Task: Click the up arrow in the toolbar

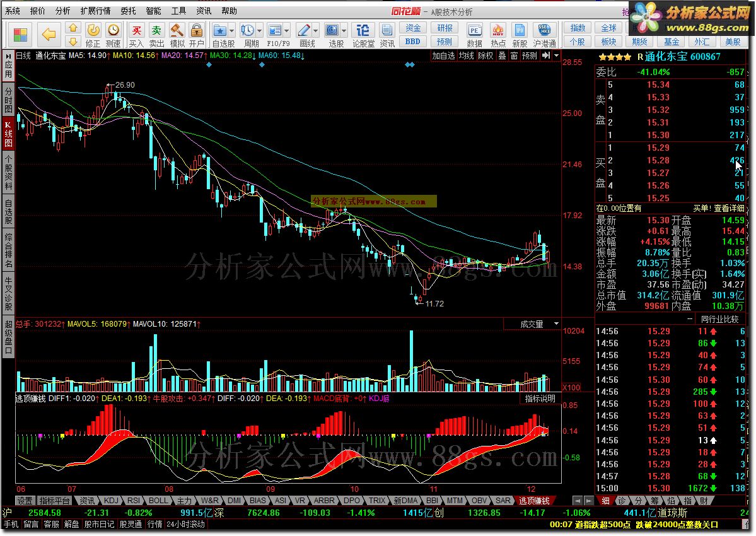Action: click(x=73, y=28)
